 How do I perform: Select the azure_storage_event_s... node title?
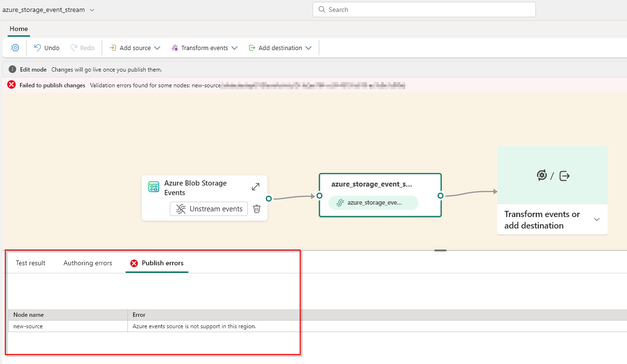(x=372, y=184)
